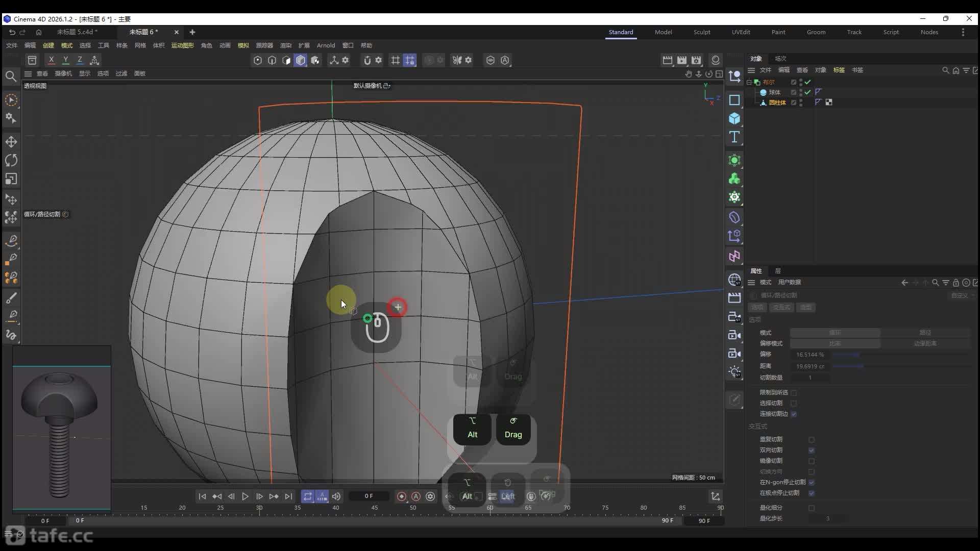Click the undo arrow
Screen dimensions: 980x551
pos(12,32)
